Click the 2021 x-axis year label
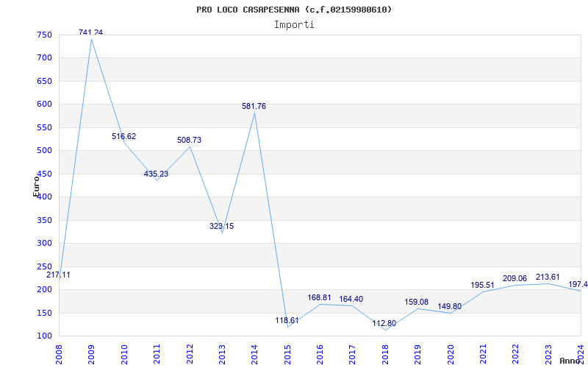 (x=483, y=354)
